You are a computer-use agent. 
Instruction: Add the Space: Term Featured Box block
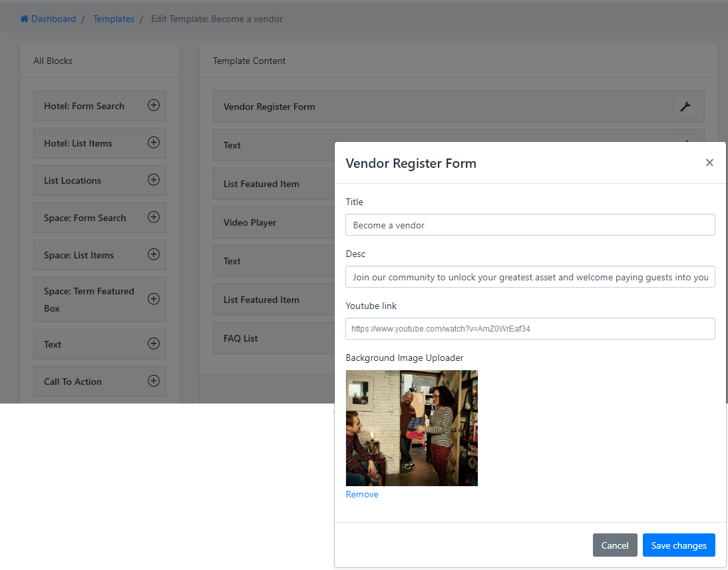pyautogui.click(x=153, y=299)
